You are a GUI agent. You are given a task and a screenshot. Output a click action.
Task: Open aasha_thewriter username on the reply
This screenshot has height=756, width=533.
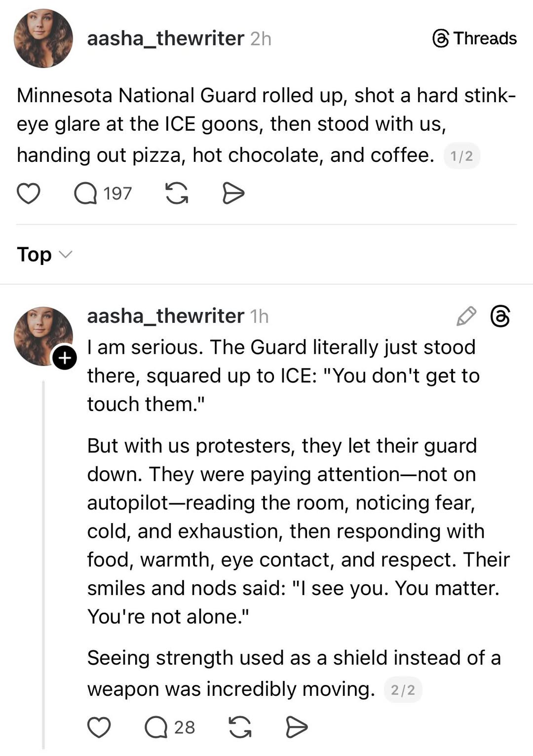165,316
